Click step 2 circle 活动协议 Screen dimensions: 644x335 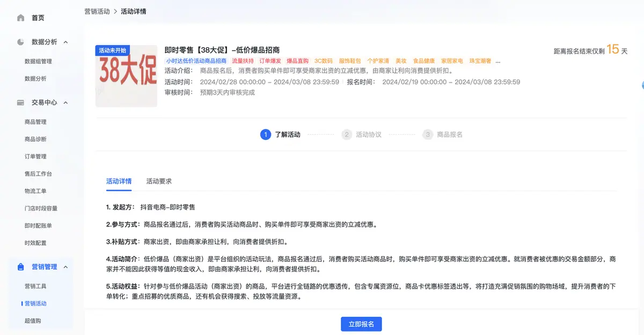pyautogui.click(x=347, y=134)
